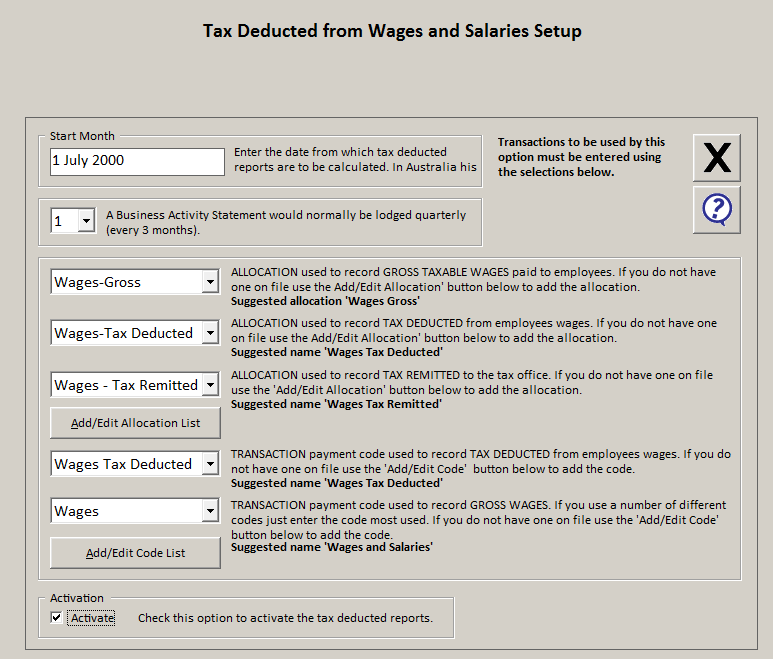Click 'Suggested name 'Wages Tax Remitted'' text
773x659 pixels.
tap(336, 404)
